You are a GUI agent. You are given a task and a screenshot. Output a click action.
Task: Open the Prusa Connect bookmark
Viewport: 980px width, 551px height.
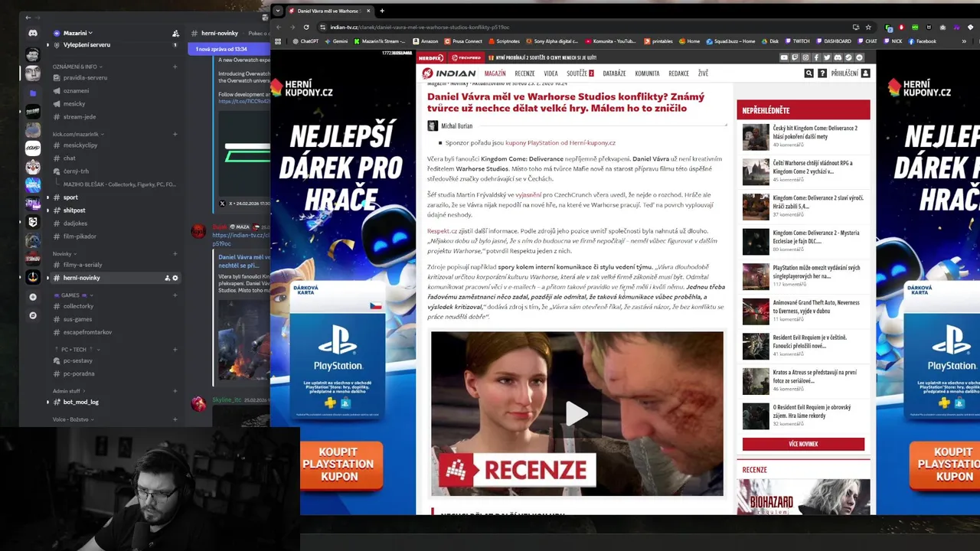tap(463, 41)
